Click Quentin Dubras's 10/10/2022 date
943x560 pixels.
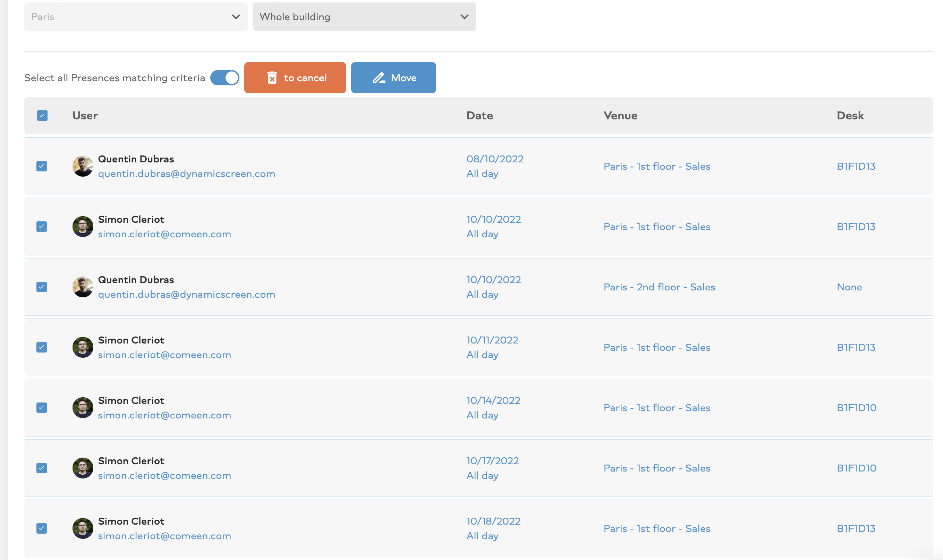pyautogui.click(x=494, y=280)
